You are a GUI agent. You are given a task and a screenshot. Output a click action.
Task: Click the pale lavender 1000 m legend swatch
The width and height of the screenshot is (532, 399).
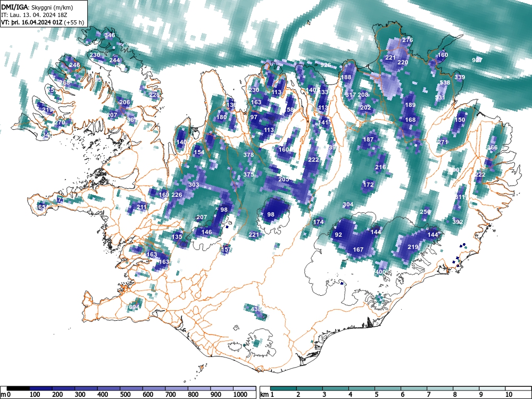coord(245,388)
